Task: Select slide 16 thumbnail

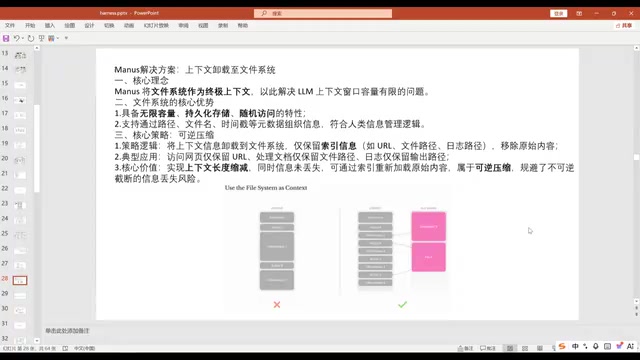Action: tap(20, 100)
